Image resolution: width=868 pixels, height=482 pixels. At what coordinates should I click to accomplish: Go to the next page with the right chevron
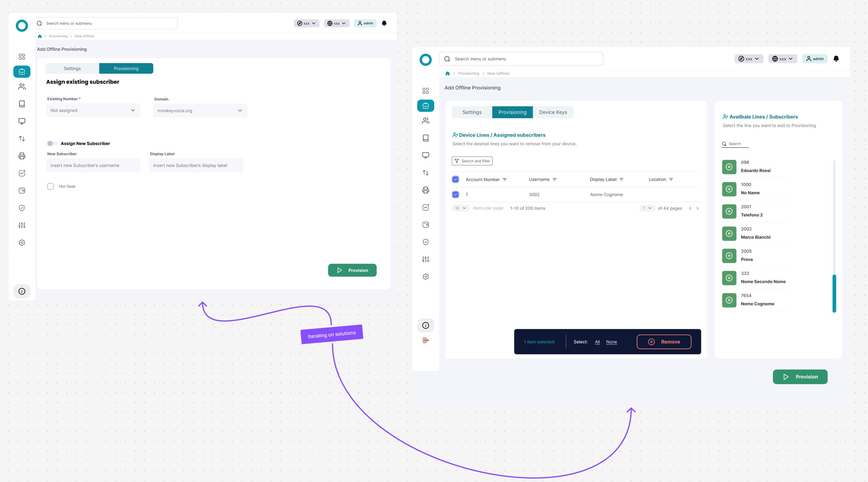pyautogui.click(x=697, y=208)
